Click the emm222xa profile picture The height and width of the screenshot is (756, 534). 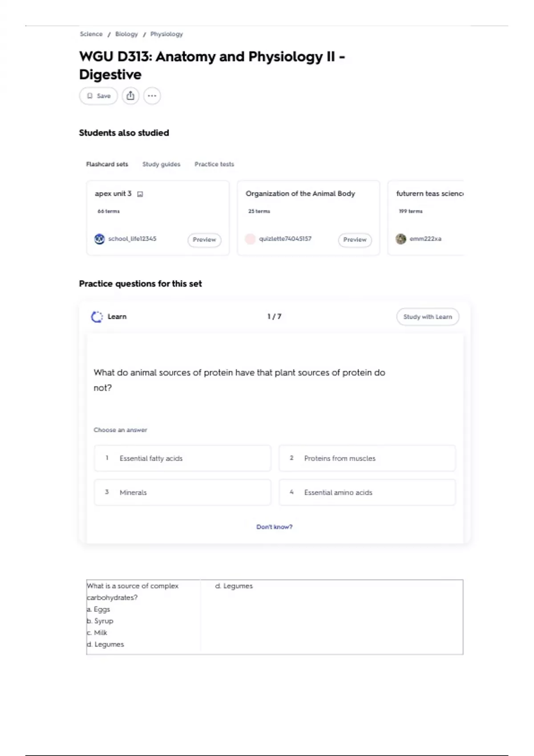pos(401,239)
